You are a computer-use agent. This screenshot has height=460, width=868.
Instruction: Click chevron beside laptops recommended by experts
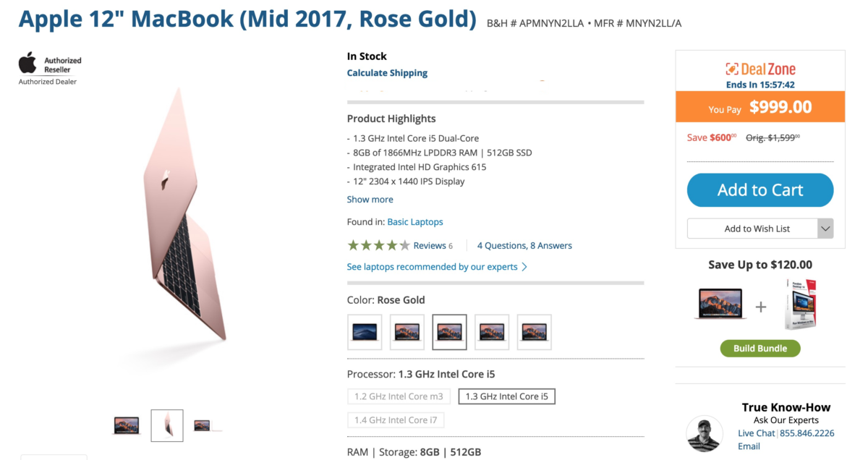point(524,267)
